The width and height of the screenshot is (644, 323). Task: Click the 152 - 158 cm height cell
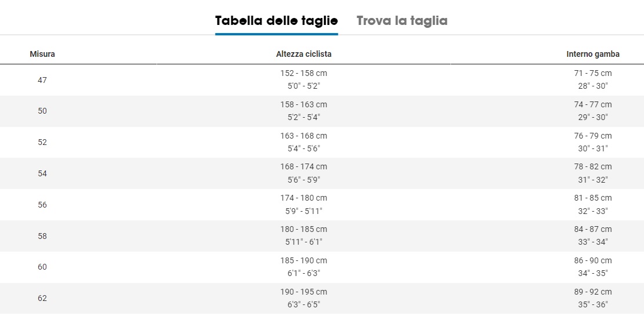pyautogui.click(x=304, y=73)
